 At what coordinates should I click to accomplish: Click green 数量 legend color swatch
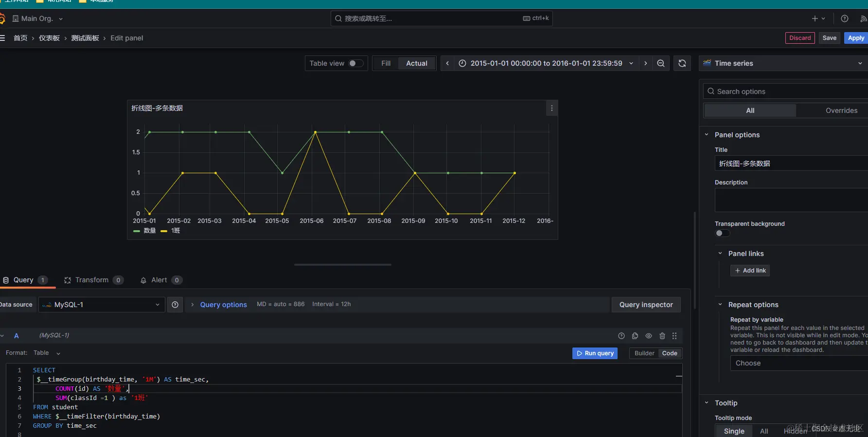[x=137, y=231]
